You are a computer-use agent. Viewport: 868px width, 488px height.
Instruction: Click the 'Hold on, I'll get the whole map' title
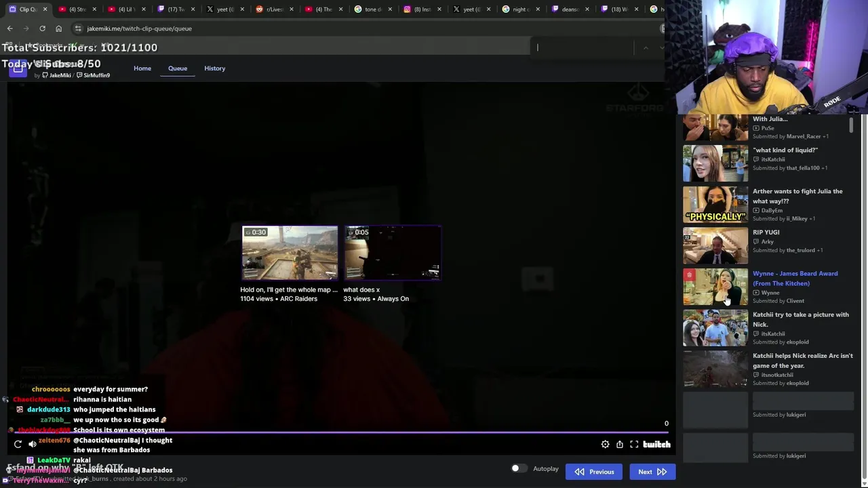pos(289,289)
